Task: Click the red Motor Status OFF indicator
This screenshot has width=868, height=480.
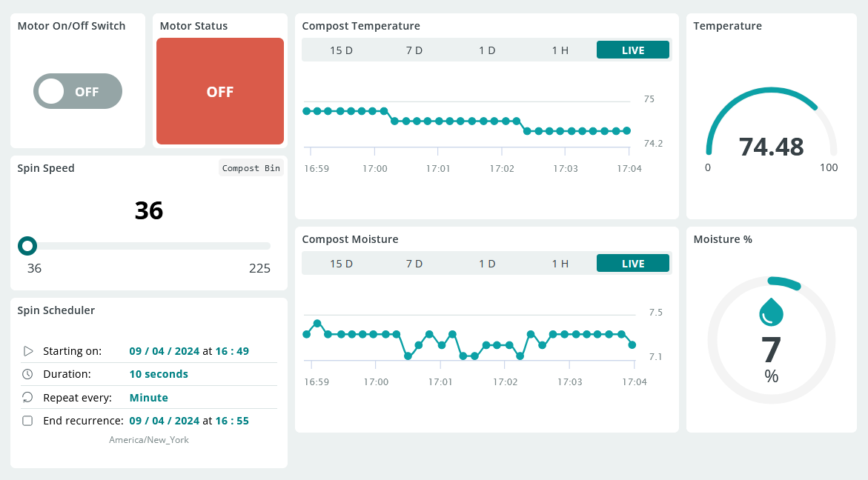Action: [x=220, y=91]
